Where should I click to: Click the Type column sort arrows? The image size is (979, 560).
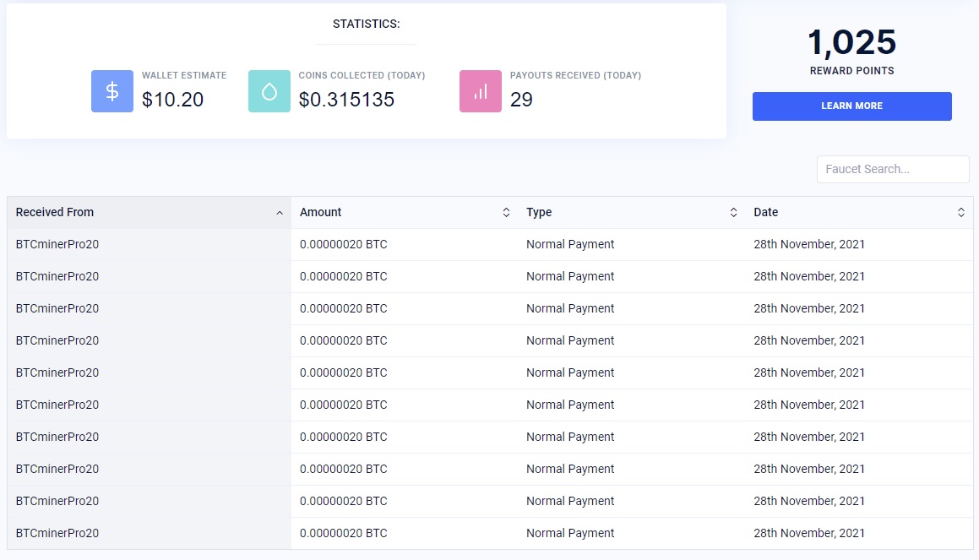coord(733,213)
